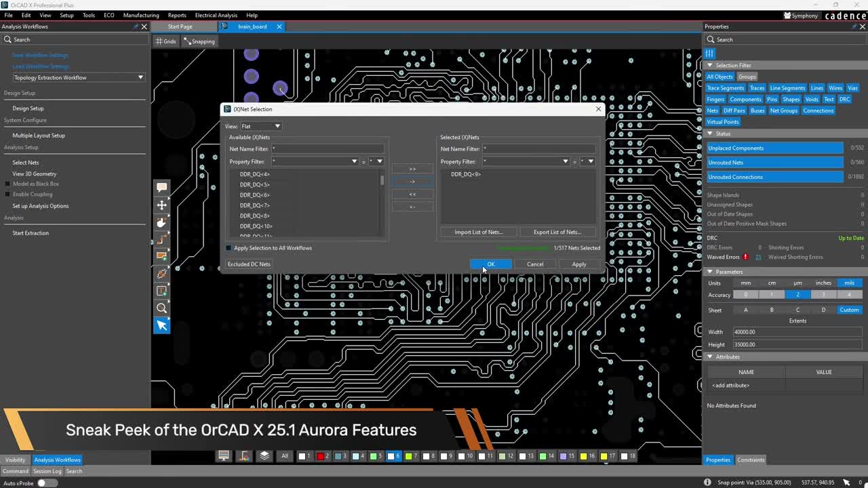Collapse the Selection Filter section
The height and width of the screenshot is (488, 868).
click(710, 66)
